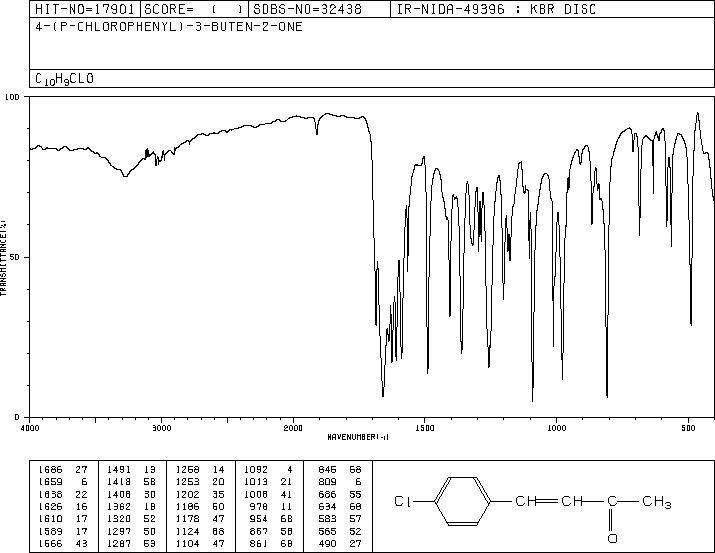Click the 4000 x-axis tick label
The image size is (715, 553).
click(30, 428)
